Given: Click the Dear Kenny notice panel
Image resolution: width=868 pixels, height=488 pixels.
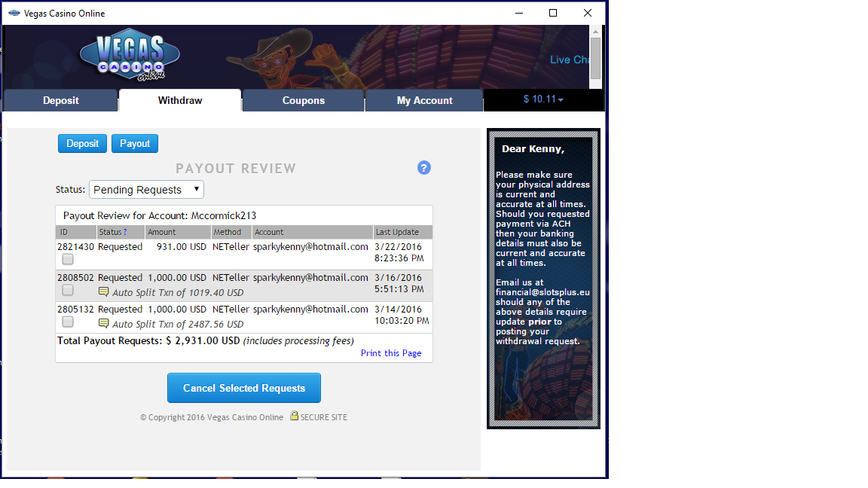Looking at the screenshot, I should [x=543, y=279].
